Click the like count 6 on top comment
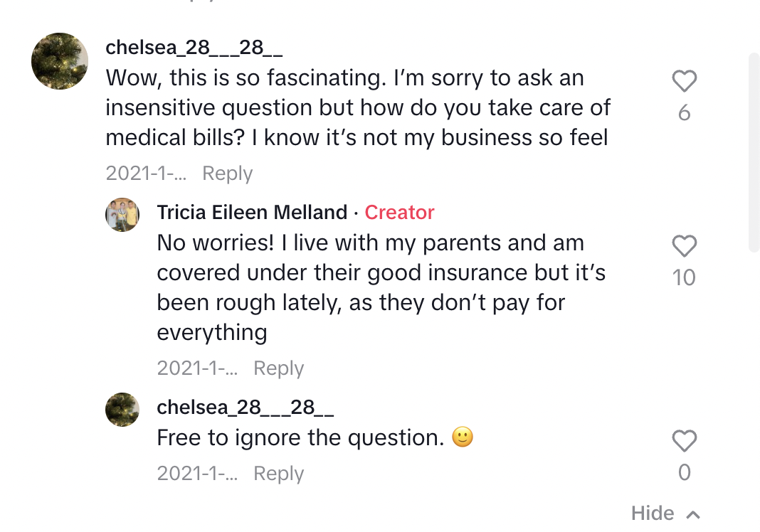This screenshot has height=532, width=760. [684, 113]
